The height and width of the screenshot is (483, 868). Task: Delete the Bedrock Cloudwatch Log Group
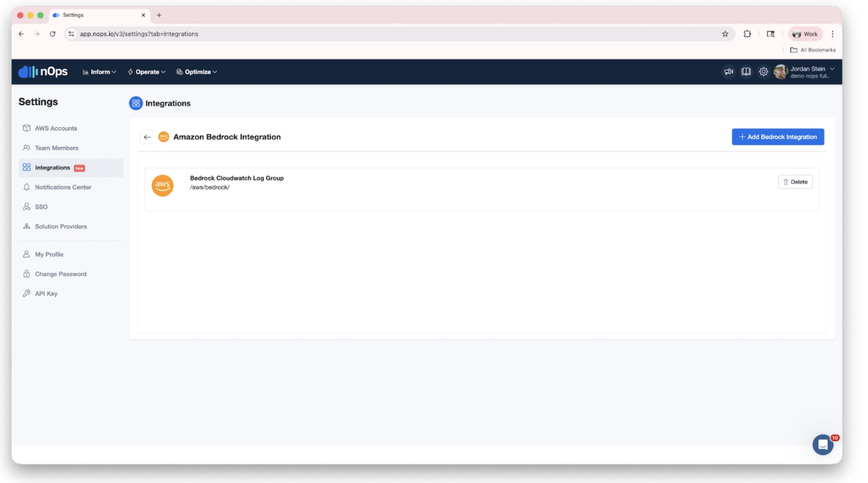pyautogui.click(x=795, y=182)
